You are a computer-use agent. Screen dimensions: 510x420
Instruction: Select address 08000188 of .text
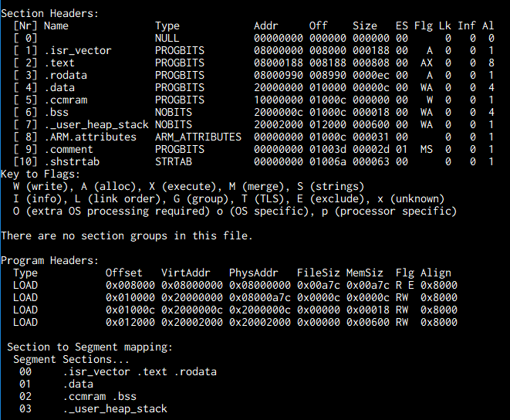[x=279, y=63]
